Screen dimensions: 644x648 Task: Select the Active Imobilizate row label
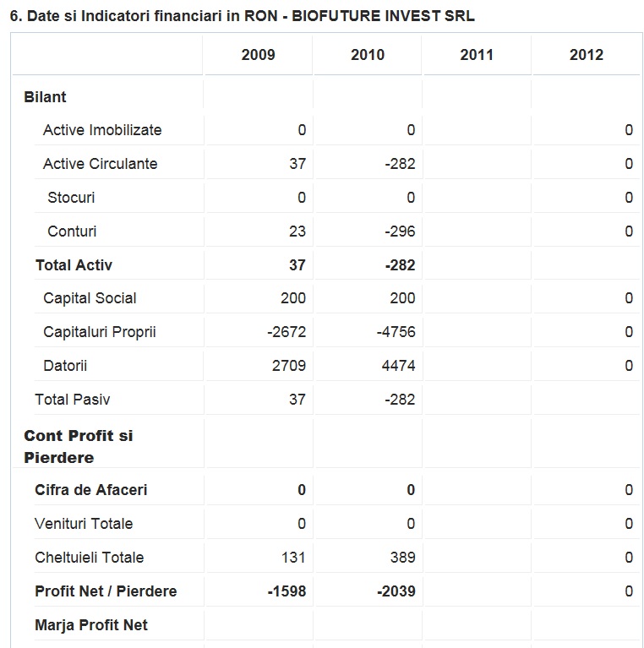pos(102,130)
